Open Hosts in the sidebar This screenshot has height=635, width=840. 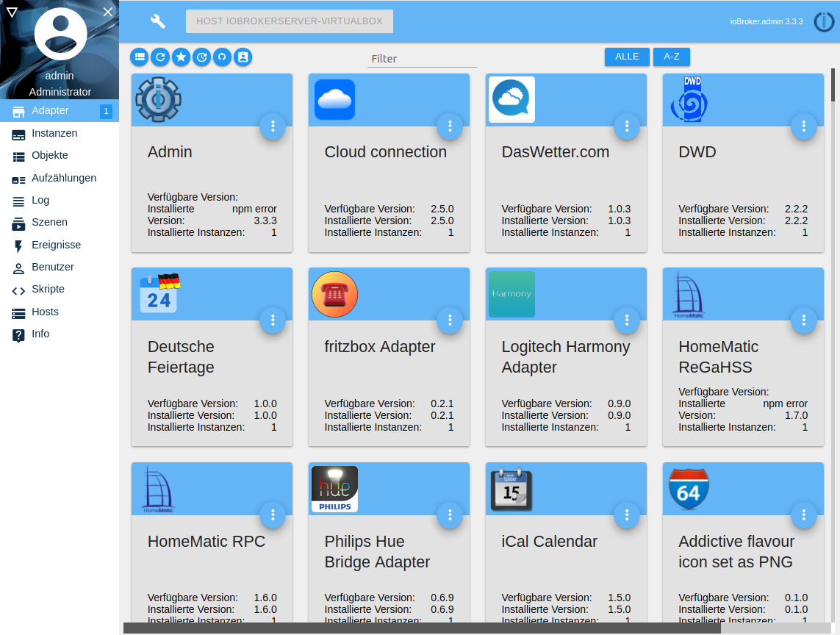[x=60, y=312]
